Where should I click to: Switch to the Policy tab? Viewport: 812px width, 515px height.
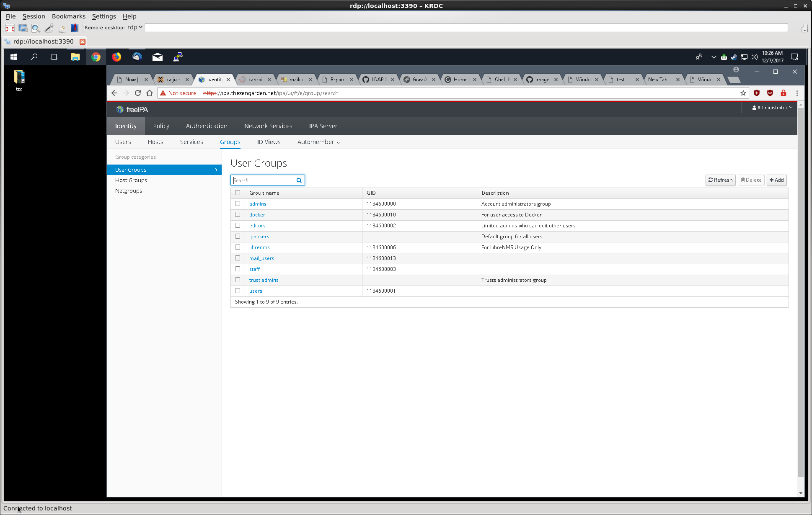(x=161, y=126)
